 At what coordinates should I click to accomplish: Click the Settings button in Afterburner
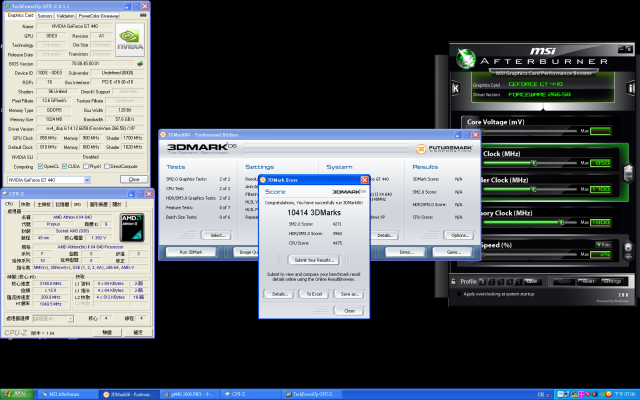coord(611,282)
